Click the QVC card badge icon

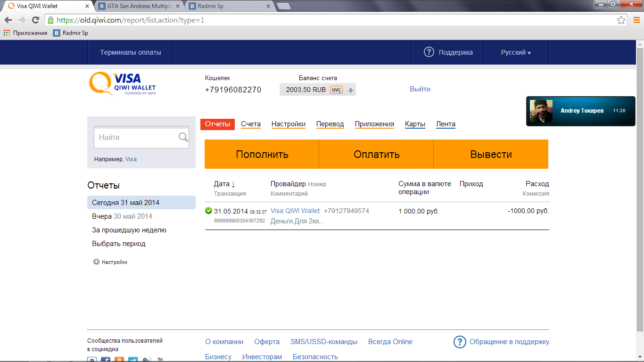click(x=336, y=90)
